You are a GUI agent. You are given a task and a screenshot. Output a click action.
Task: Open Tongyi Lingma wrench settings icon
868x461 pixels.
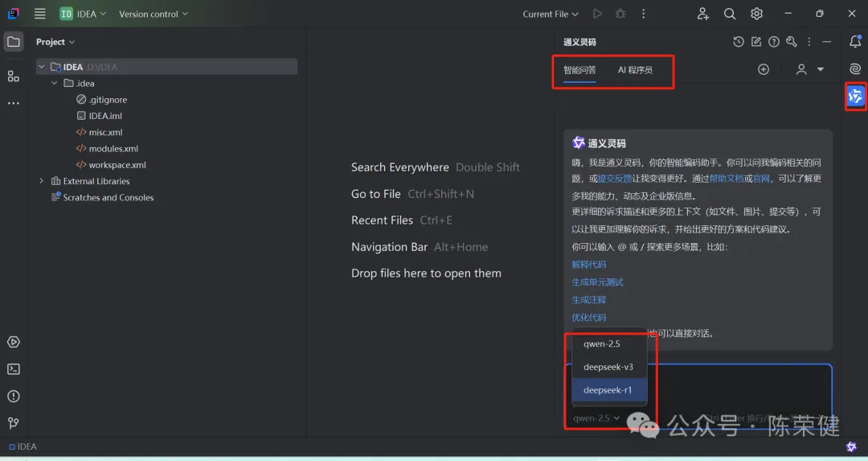click(792, 42)
